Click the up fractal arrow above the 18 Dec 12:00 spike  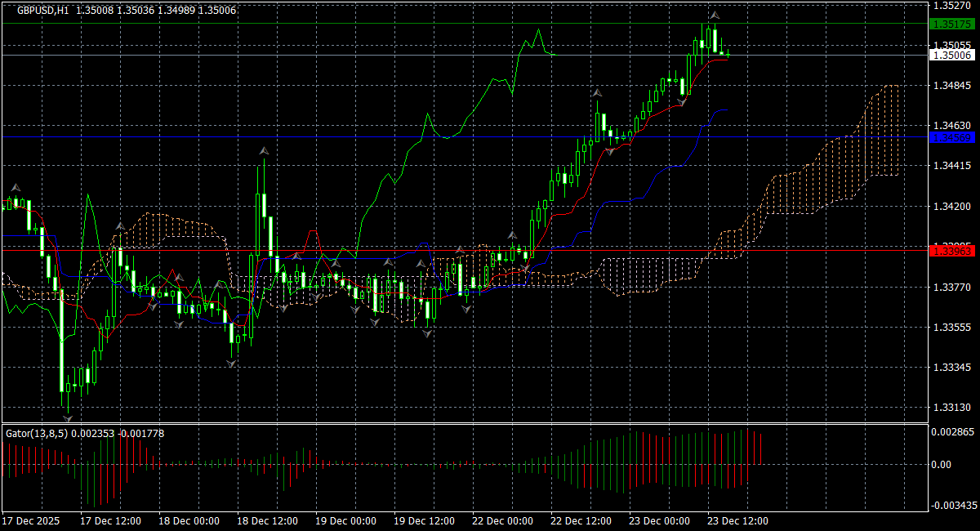tap(264, 151)
